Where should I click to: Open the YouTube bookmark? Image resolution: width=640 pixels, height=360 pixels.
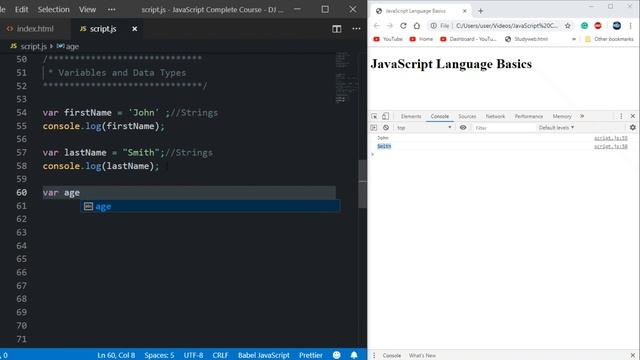(x=388, y=39)
